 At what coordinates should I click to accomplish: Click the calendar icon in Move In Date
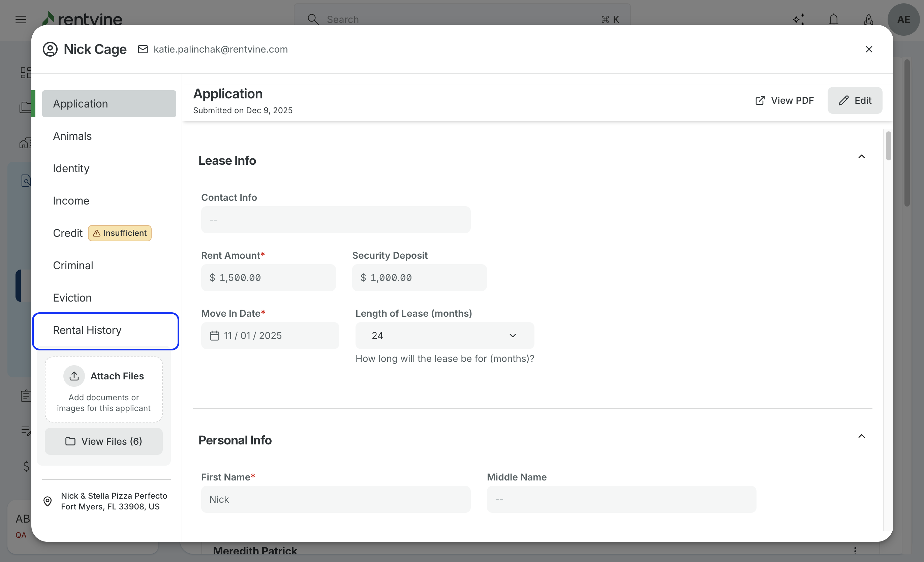214,336
